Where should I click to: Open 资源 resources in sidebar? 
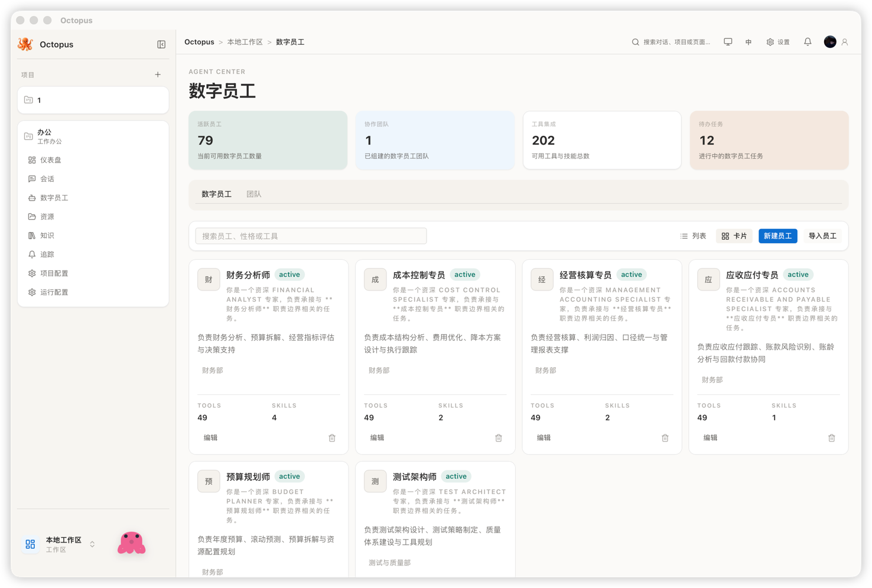(93, 217)
